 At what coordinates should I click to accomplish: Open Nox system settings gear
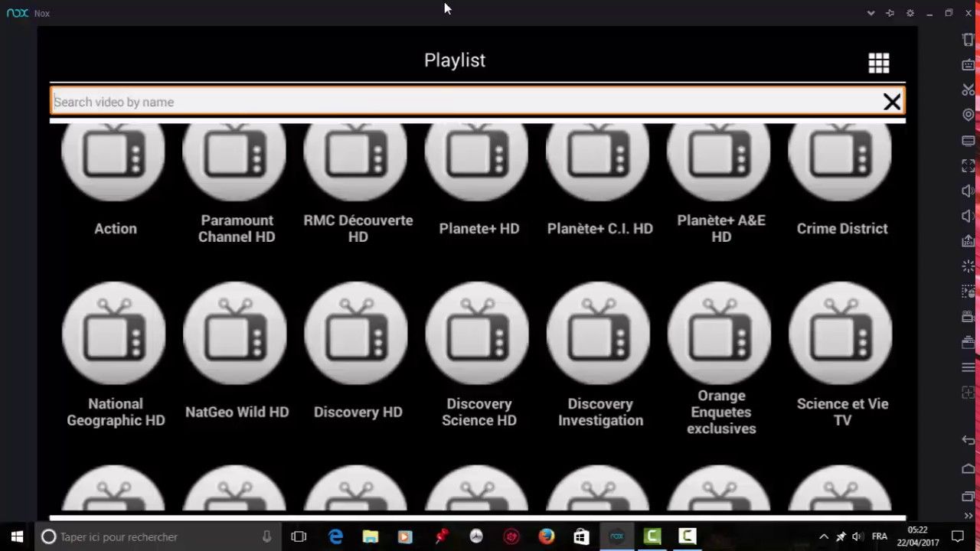pos(910,13)
